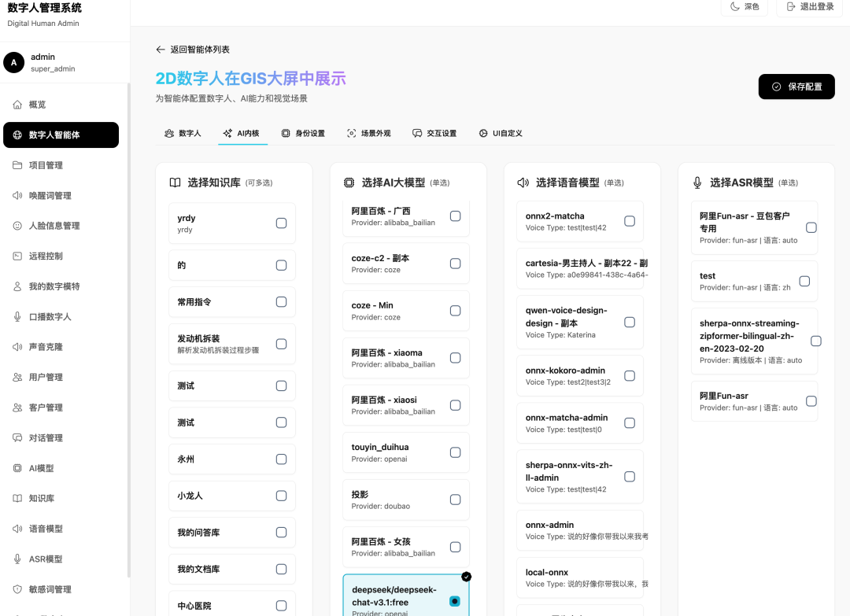Screen dimensions: 850x616
Task: Click the book icon beside 知识库 in sidebar
Action: [x=17, y=499]
